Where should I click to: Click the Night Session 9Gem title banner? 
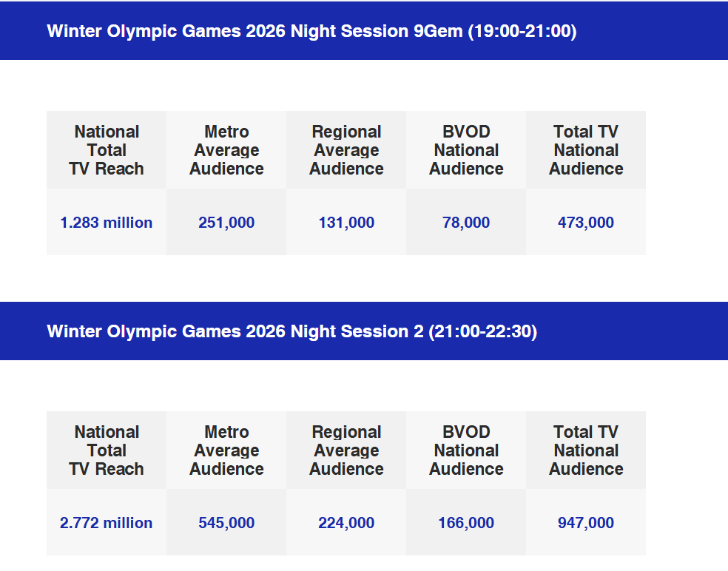311,31
